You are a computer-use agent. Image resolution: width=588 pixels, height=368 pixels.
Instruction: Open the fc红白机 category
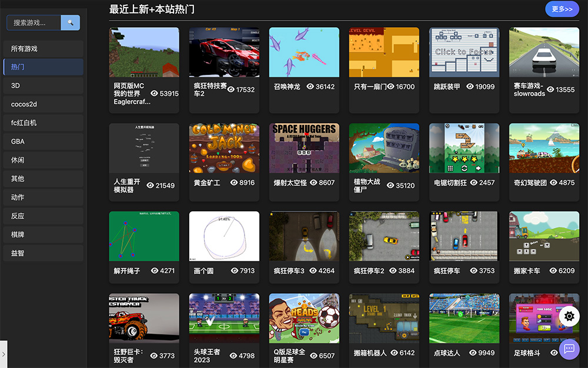point(43,122)
